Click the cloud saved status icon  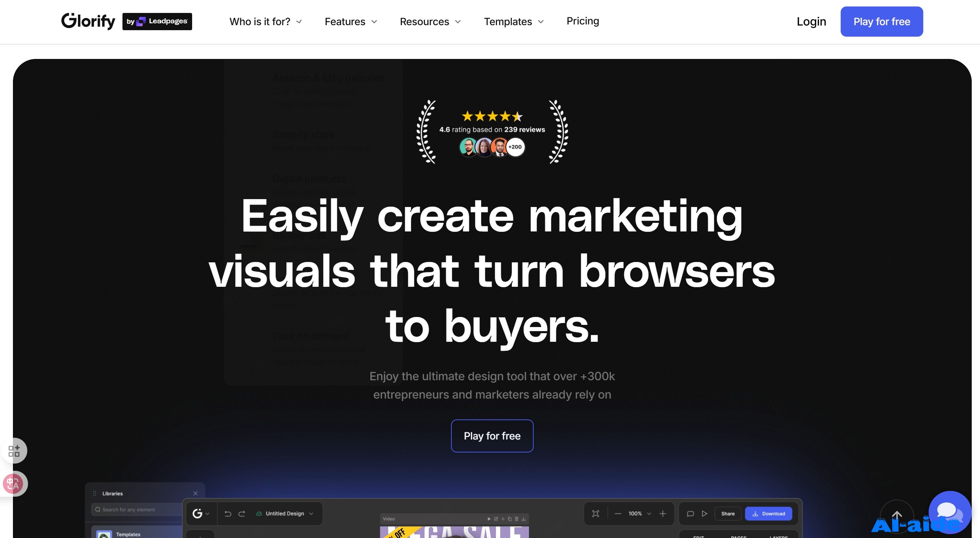pos(259,513)
